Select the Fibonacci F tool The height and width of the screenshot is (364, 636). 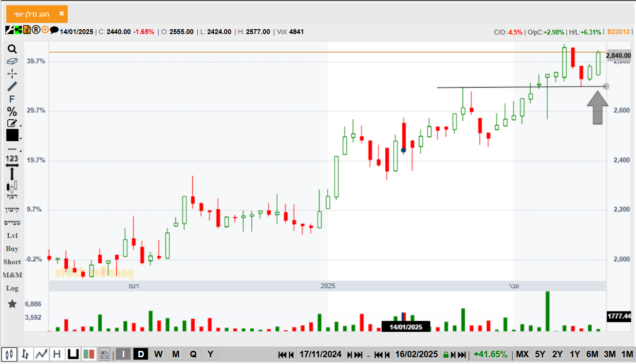coord(12,99)
